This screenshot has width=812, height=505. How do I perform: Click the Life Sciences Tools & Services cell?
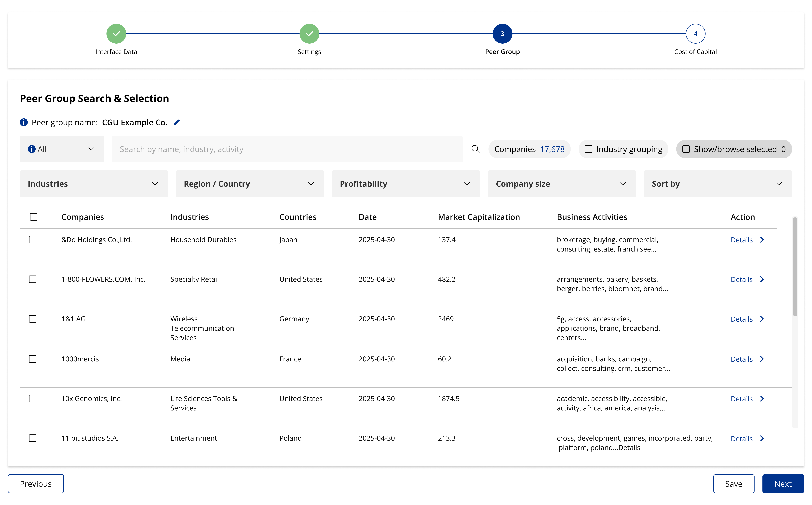(x=204, y=403)
